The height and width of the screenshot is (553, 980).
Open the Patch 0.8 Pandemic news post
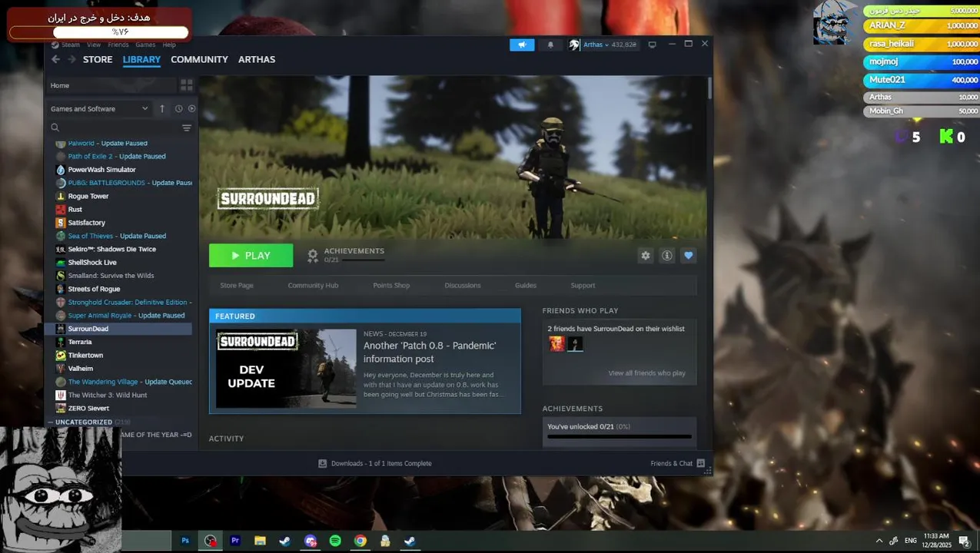(x=430, y=352)
